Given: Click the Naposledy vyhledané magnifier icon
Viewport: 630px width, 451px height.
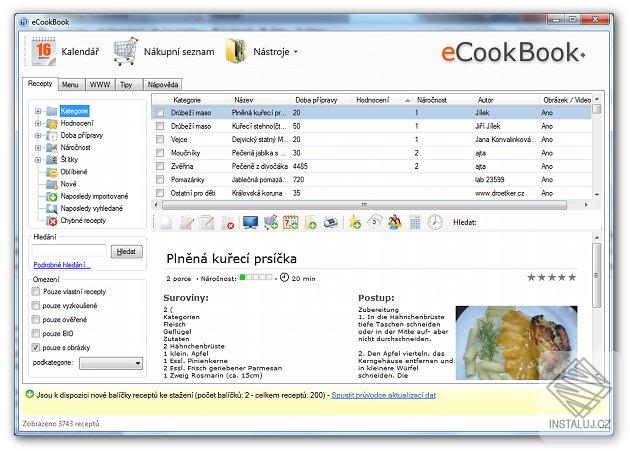Looking at the screenshot, I should [52, 209].
